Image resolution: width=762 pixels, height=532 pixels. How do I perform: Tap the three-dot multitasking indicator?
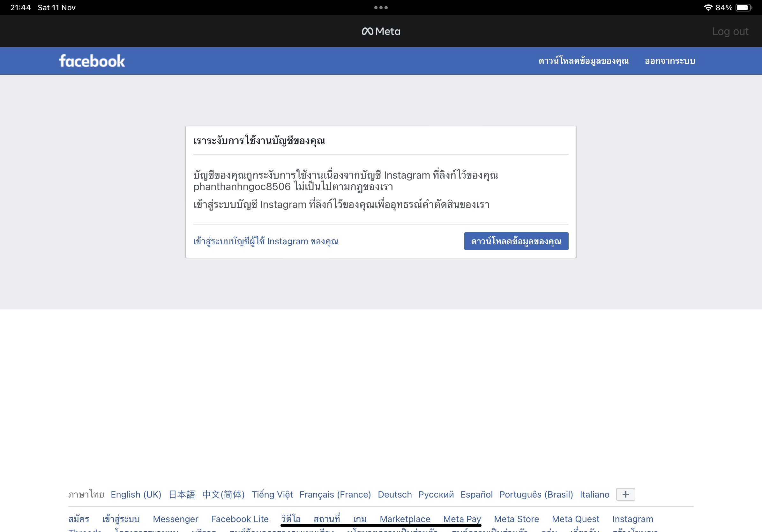click(x=381, y=8)
